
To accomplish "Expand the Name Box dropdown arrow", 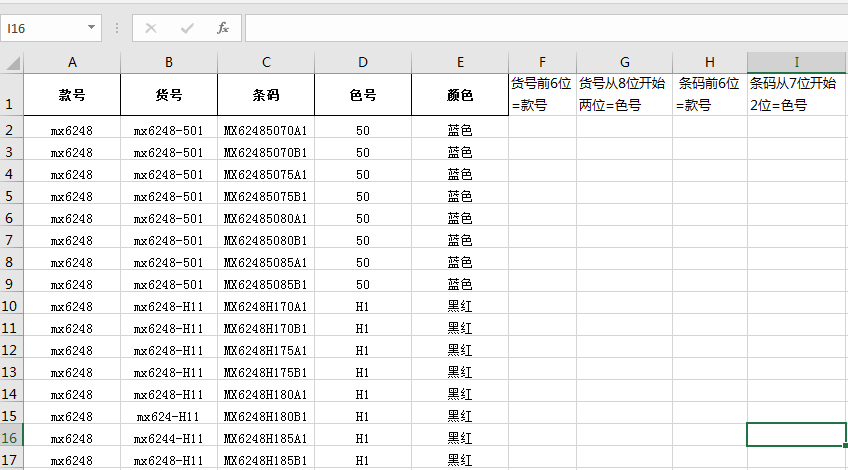I will (91, 28).
